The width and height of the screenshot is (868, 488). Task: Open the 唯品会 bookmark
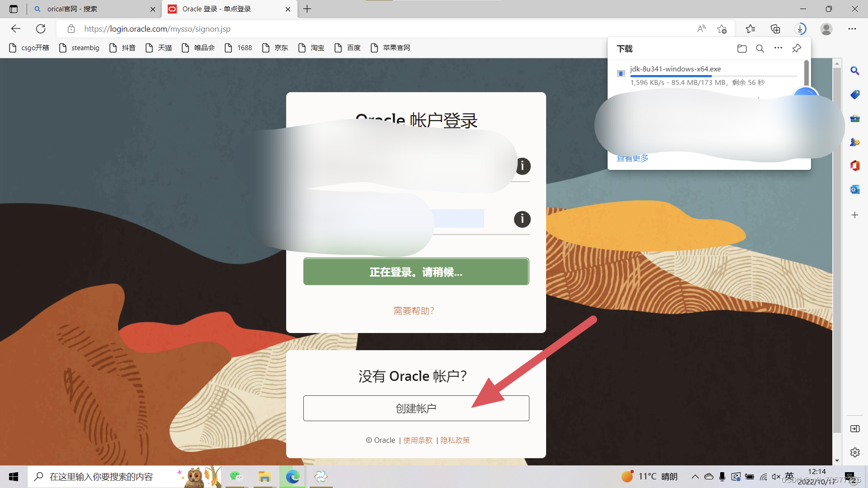point(198,48)
